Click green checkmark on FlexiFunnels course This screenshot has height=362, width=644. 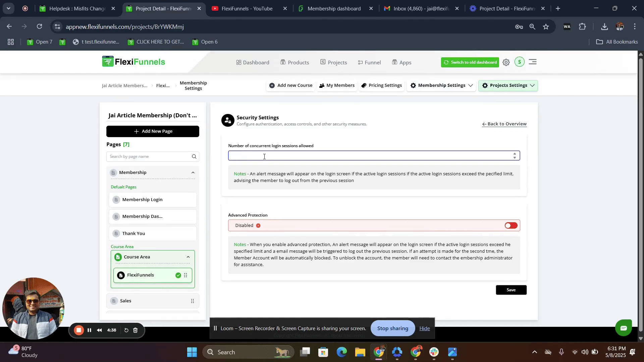click(x=178, y=275)
